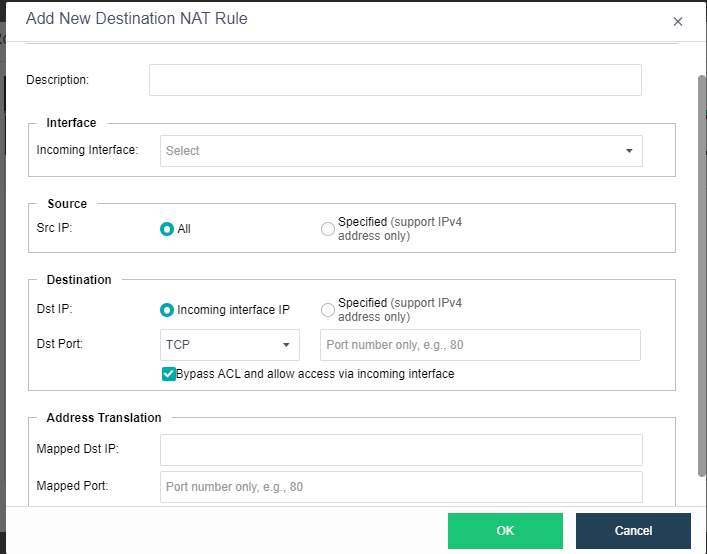Choose Specified option for Dst IP
The width and height of the screenshot is (707, 554).
point(328,310)
